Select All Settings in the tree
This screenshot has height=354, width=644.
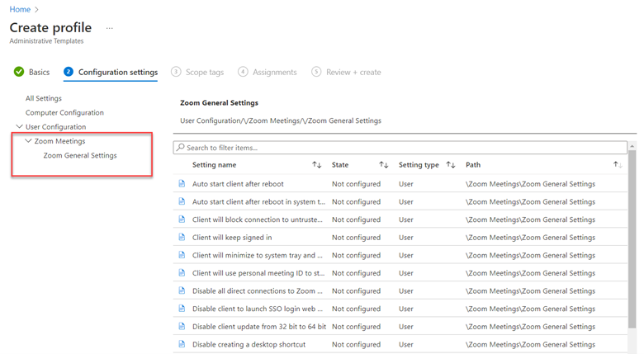pos(44,98)
